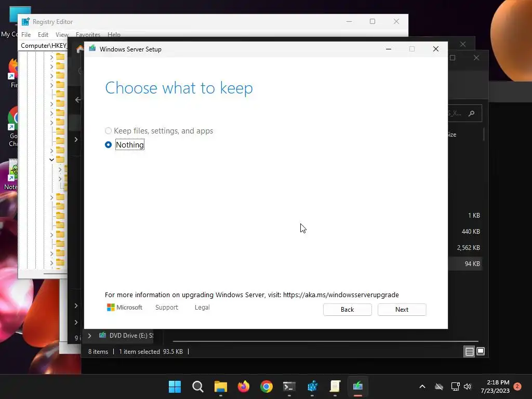Click the Registry Editor horizontal scrollbar

click(x=55, y=273)
